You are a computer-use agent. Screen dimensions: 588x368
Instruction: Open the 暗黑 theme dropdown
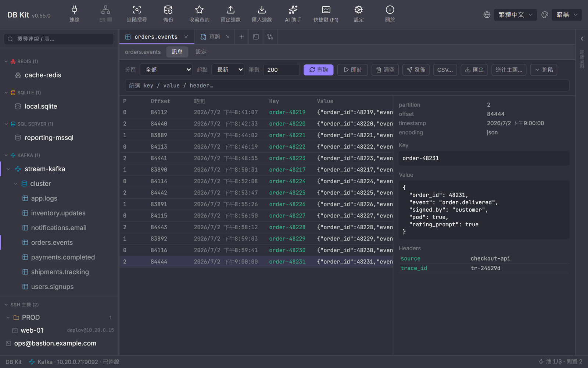coord(567,15)
